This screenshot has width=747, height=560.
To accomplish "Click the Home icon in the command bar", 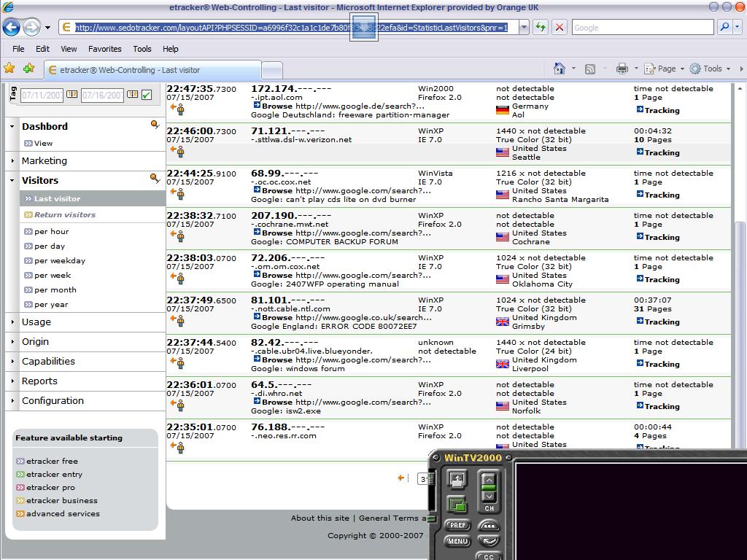I will [x=560, y=69].
